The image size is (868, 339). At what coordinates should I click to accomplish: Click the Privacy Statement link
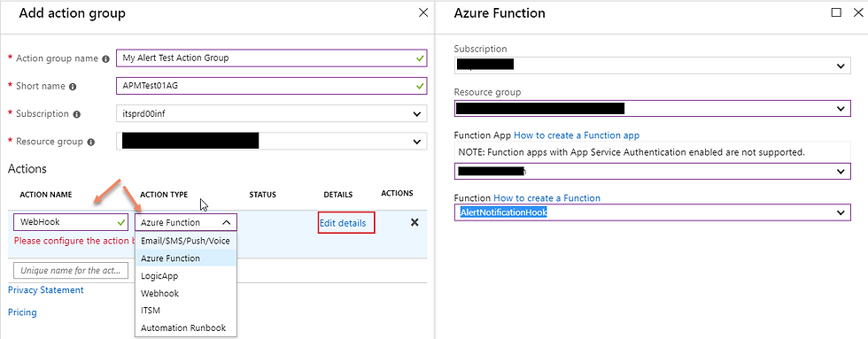click(x=46, y=289)
